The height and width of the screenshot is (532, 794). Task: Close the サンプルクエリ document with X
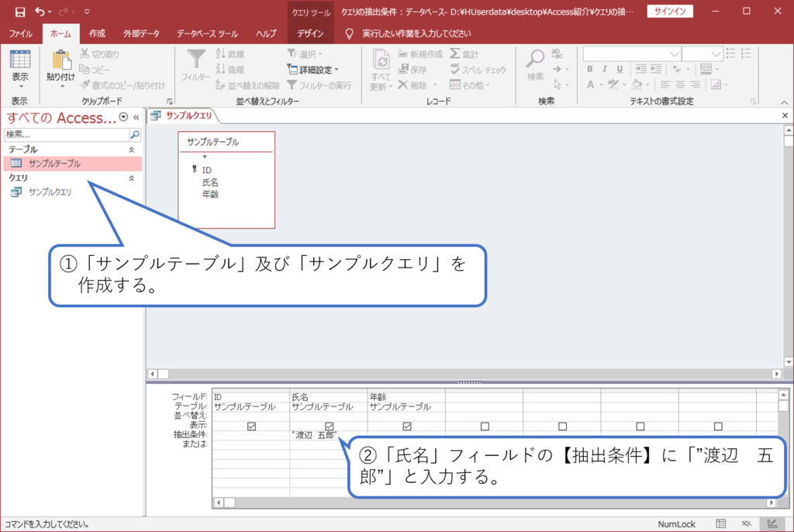pos(785,116)
